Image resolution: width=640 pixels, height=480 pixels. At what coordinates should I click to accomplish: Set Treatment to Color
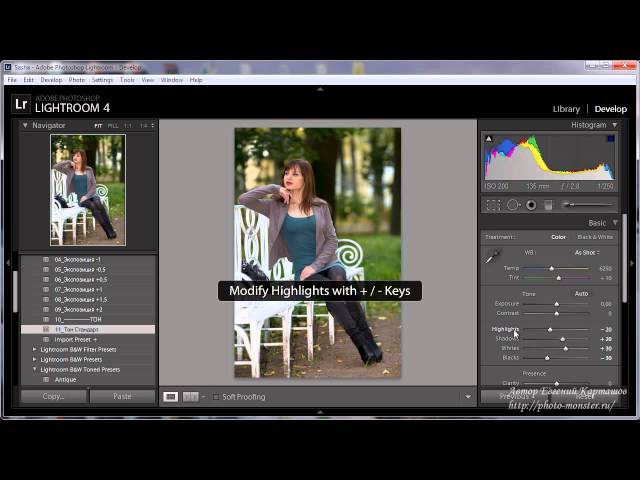[x=558, y=237]
